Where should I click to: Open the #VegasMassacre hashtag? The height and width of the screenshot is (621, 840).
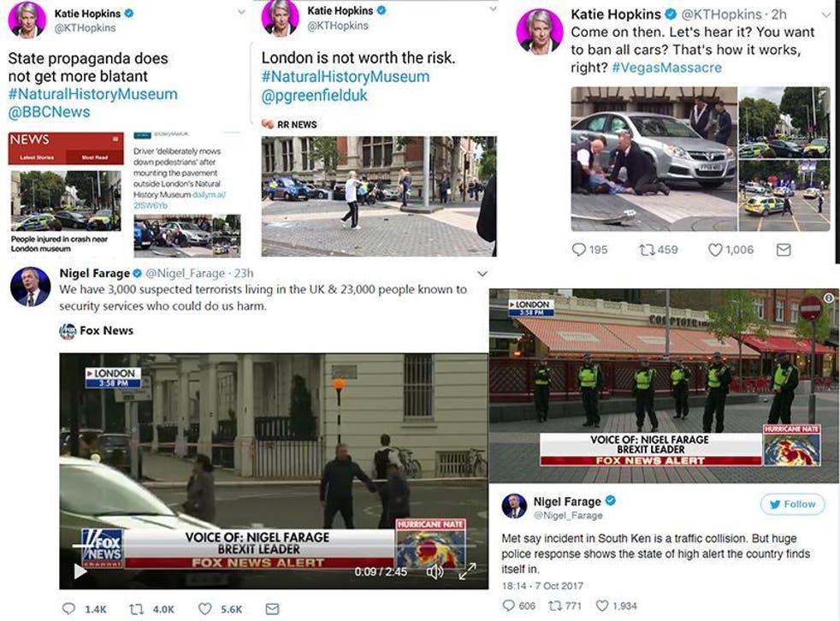click(666, 68)
